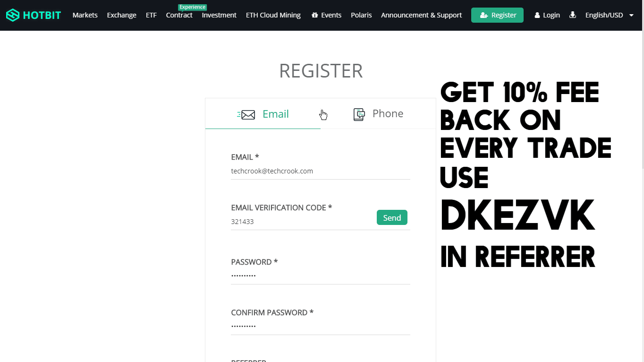This screenshot has width=644, height=362.
Task: Click the user icon beside Login
Action: [x=537, y=15]
